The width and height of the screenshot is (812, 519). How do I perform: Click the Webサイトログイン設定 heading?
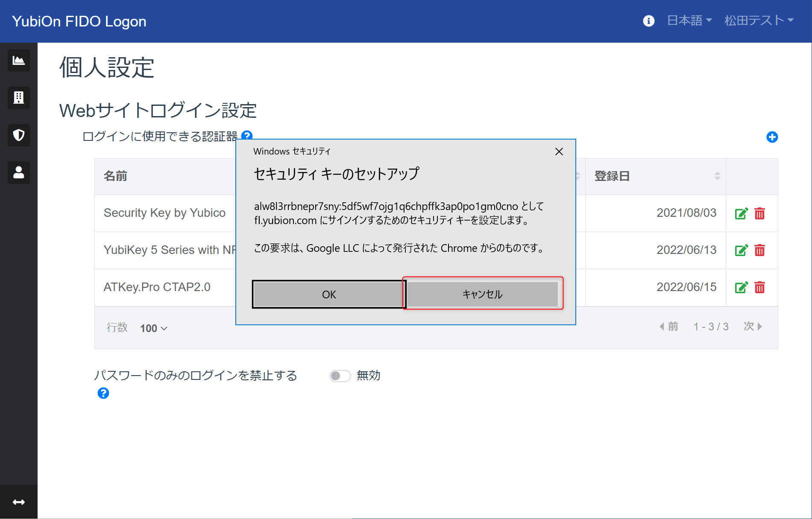(158, 110)
